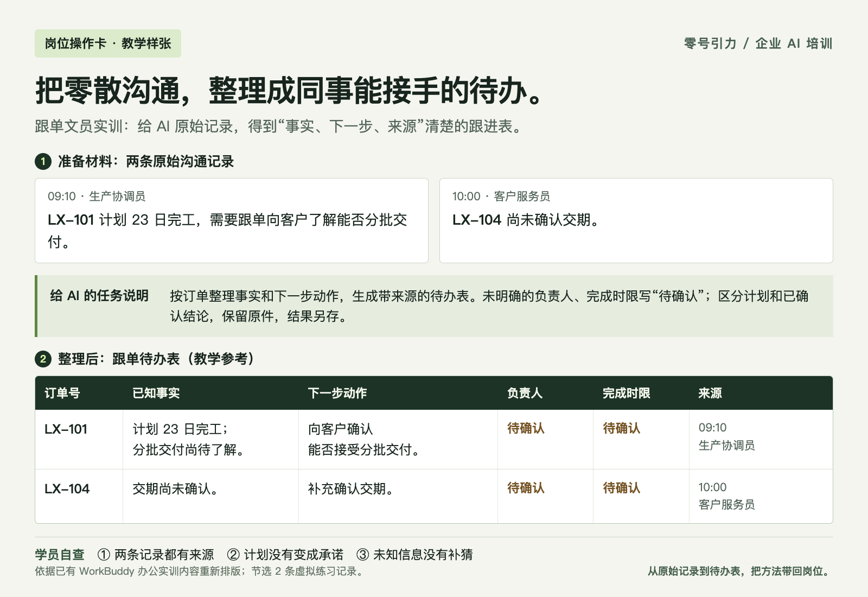Image resolution: width=868 pixels, height=597 pixels.
Task: Click 待确认 under 完成时限 in the LX-104 row
Action: (622, 488)
